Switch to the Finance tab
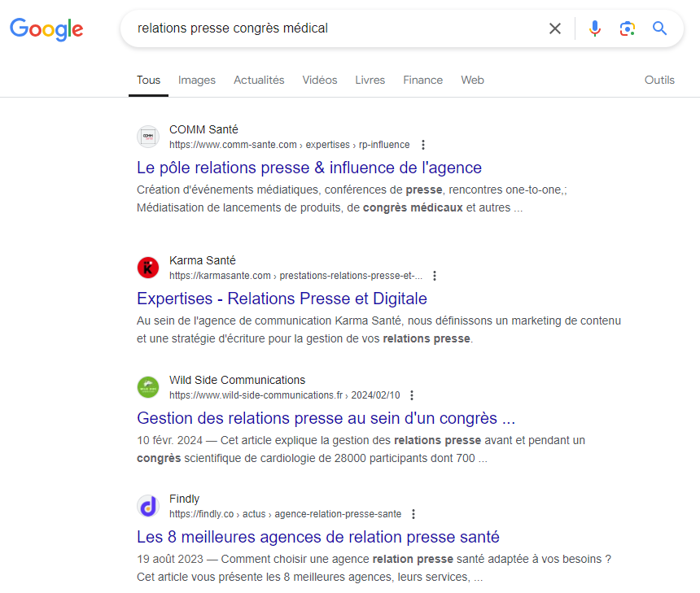The width and height of the screenshot is (700, 593). (x=422, y=81)
